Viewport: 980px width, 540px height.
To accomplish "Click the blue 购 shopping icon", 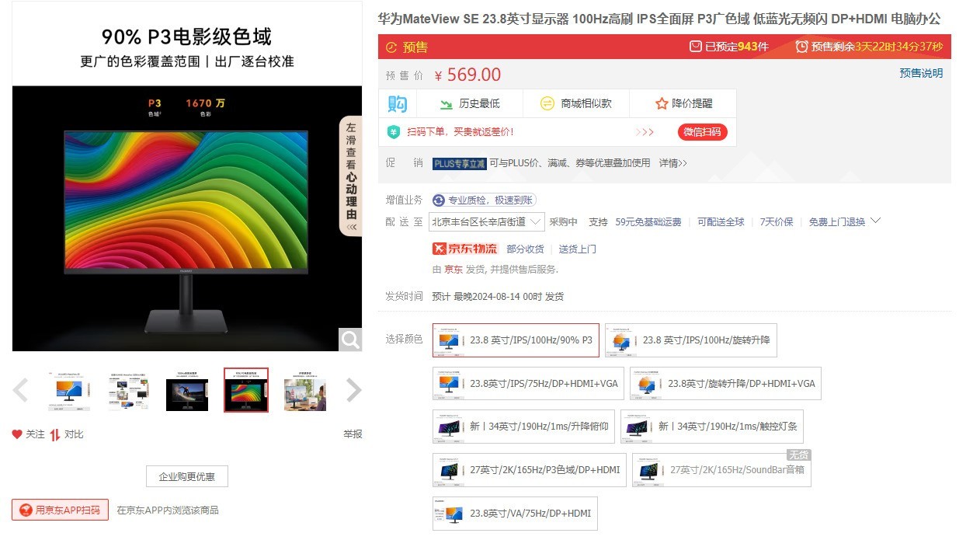I will tap(398, 103).
